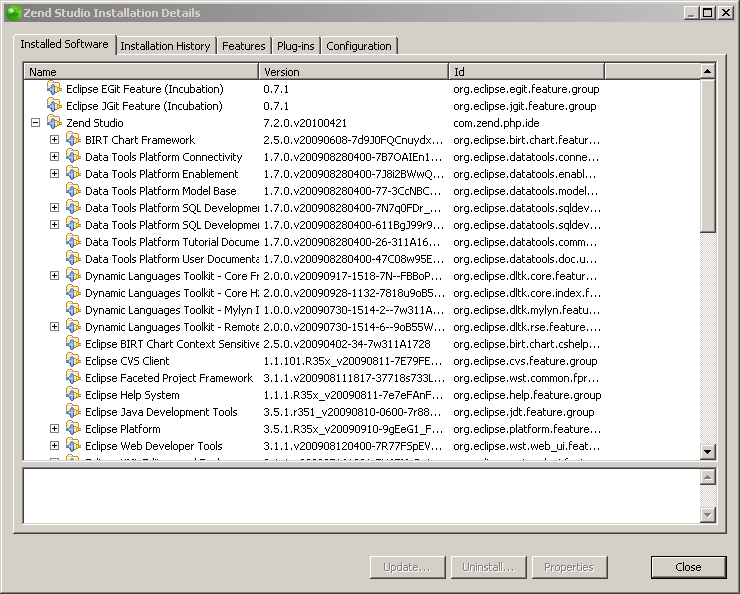Sort by the Version column header
This screenshot has width=740, height=594.
tap(353, 72)
